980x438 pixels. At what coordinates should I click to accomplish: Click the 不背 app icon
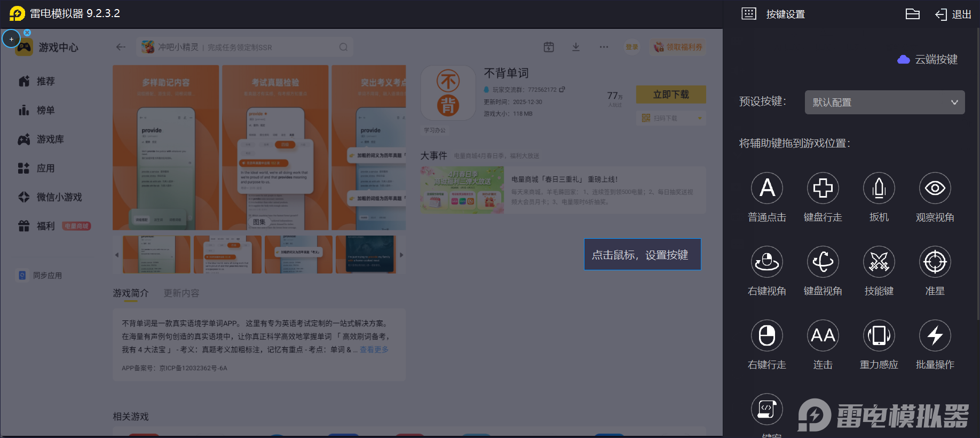click(x=448, y=93)
